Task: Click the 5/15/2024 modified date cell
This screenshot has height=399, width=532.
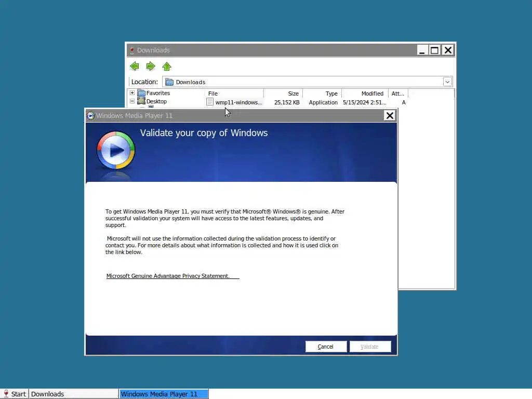Action: point(364,102)
